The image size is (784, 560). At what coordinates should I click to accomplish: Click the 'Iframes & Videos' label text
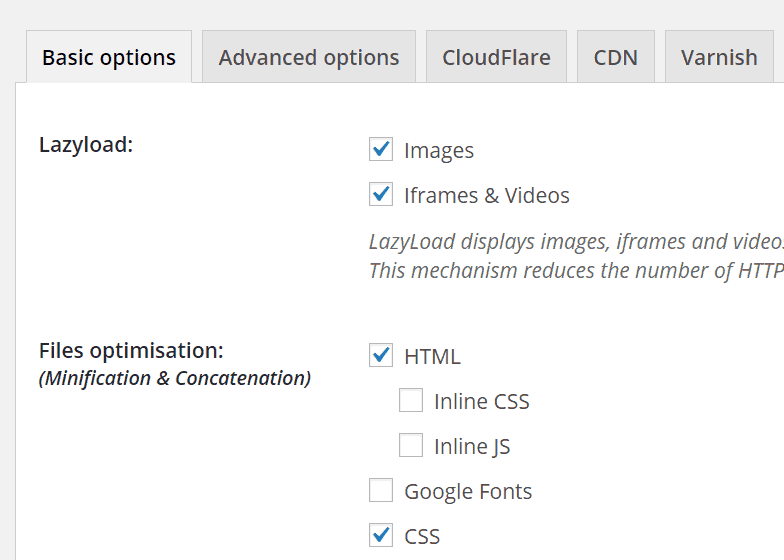(487, 196)
